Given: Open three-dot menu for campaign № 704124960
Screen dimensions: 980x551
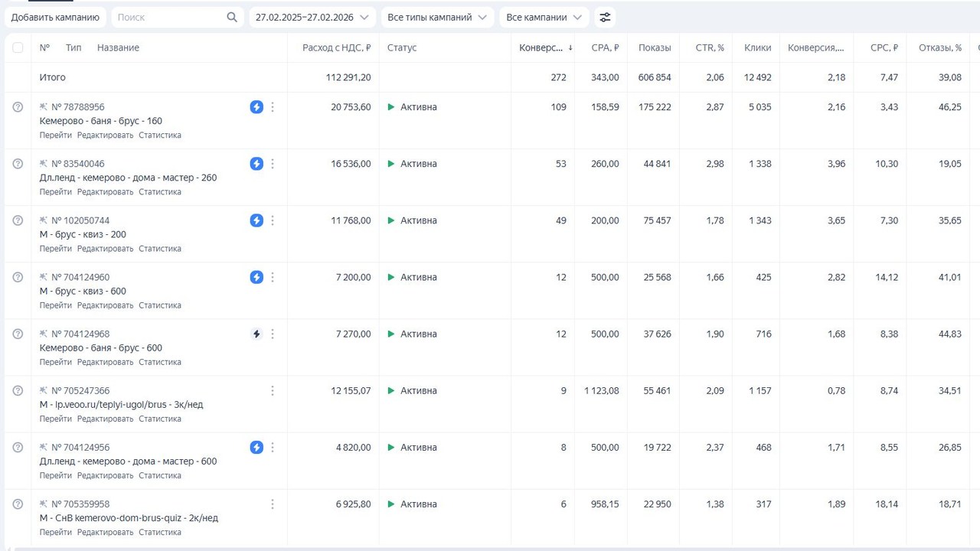Looking at the screenshot, I should click(x=273, y=277).
